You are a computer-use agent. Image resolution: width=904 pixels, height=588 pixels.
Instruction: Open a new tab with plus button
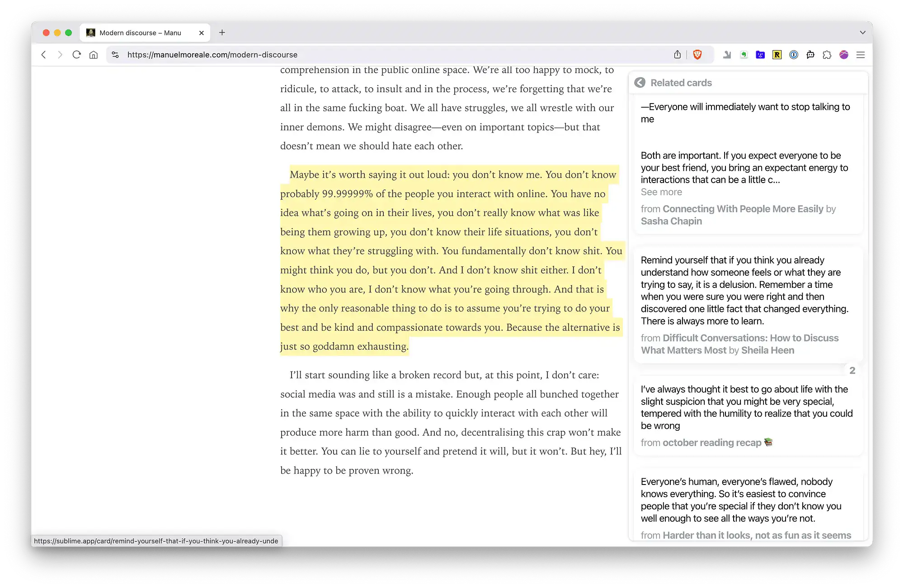222,33
